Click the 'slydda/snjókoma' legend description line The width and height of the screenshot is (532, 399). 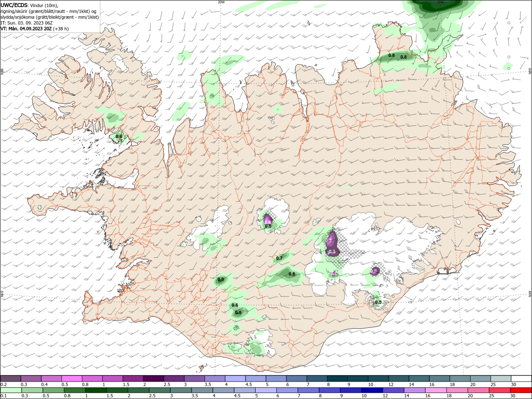pos(49,17)
